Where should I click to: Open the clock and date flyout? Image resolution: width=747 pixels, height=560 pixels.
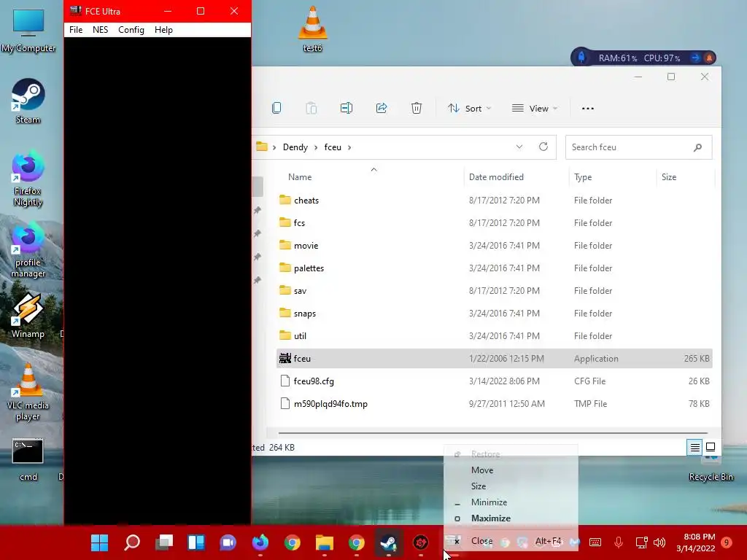[x=695, y=542]
